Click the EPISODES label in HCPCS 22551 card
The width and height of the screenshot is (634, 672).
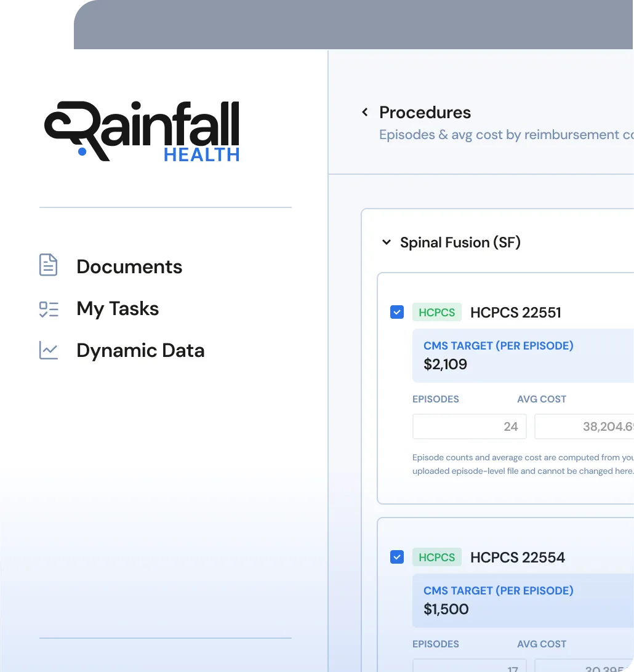(x=436, y=399)
